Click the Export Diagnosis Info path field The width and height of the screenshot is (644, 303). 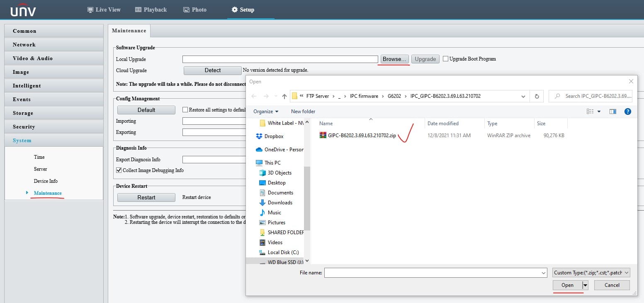click(214, 160)
